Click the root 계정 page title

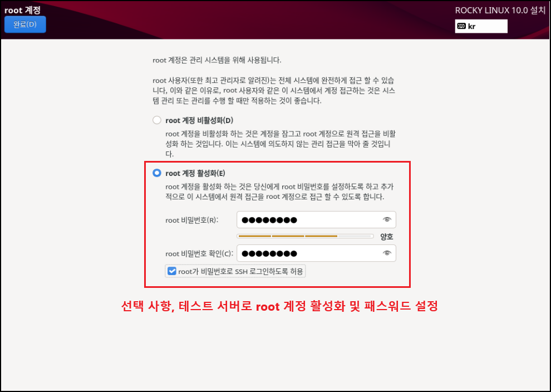click(22, 10)
